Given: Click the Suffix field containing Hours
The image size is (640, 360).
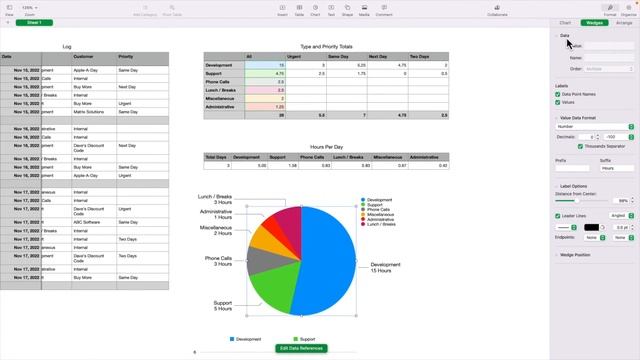Looking at the screenshot, I should [x=617, y=168].
